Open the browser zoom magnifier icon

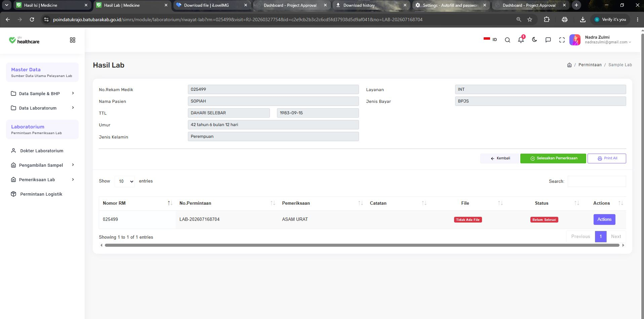pyautogui.click(x=519, y=19)
